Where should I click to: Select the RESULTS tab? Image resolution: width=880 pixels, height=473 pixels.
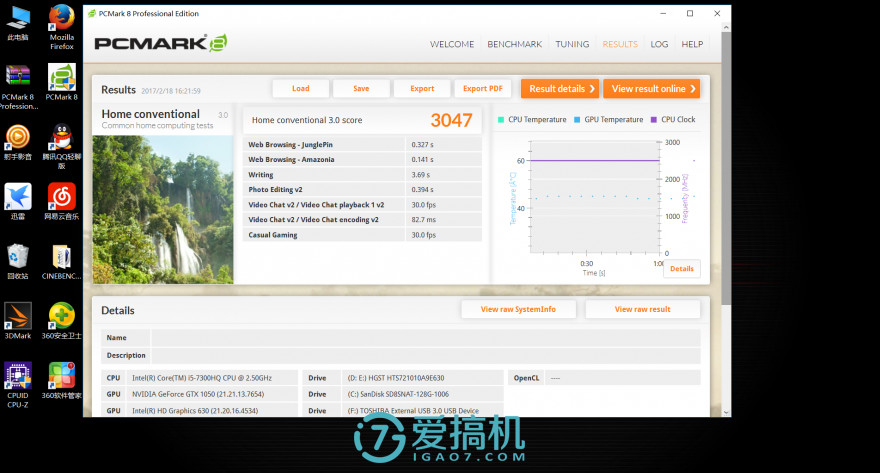620,44
